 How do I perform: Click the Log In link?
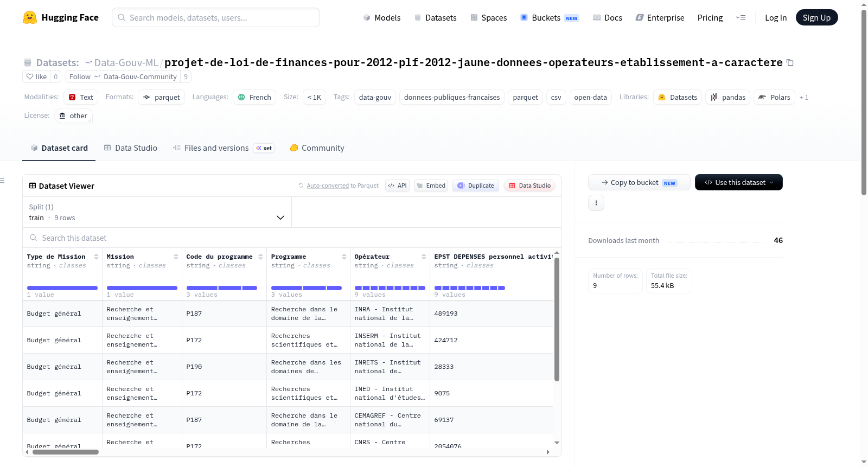(776, 17)
